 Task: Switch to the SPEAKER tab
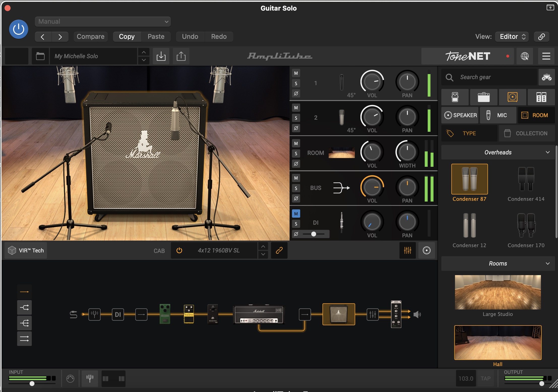click(x=460, y=115)
